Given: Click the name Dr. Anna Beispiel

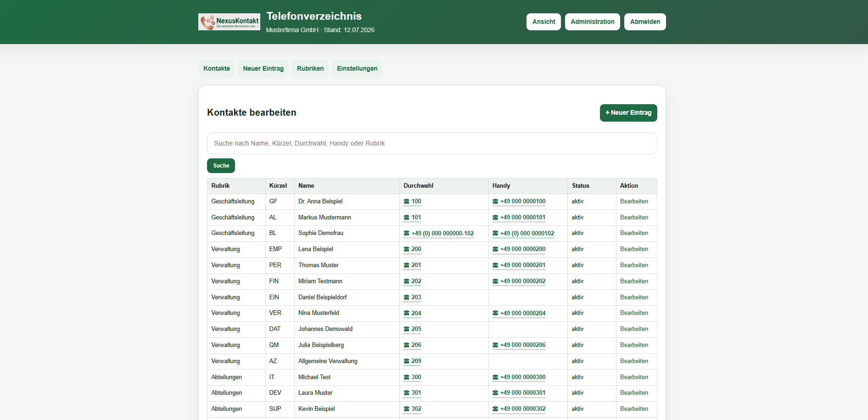Looking at the screenshot, I should point(320,202).
